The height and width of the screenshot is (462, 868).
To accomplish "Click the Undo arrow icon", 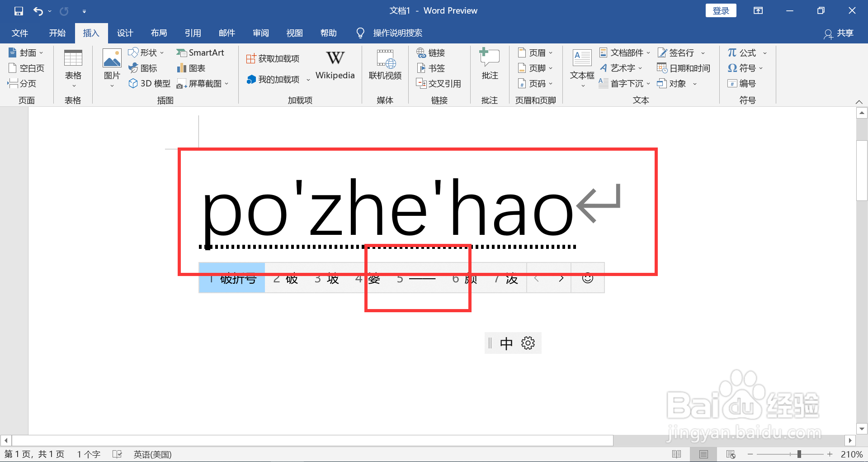I will (38, 11).
